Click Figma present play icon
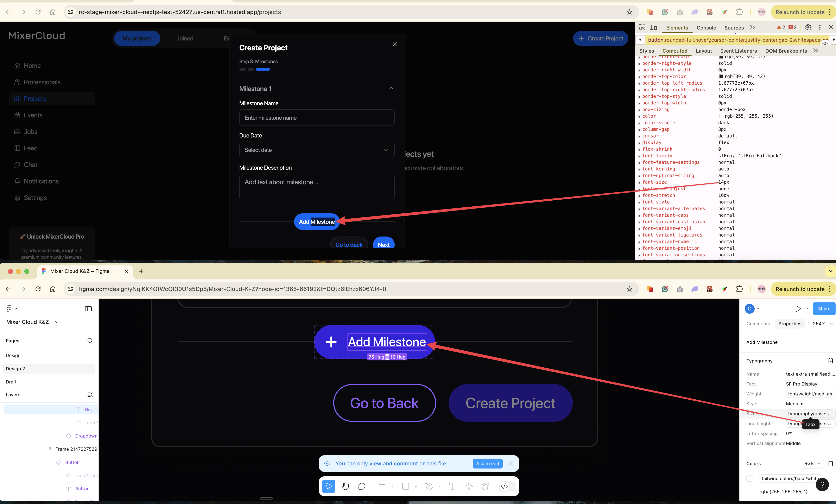 tap(798, 309)
